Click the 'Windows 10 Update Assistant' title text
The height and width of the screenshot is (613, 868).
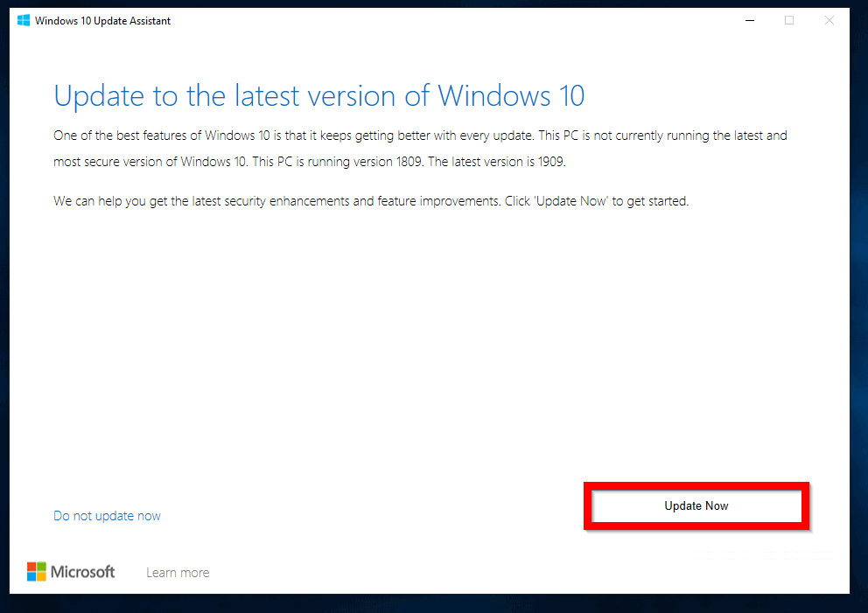pos(102,21)
